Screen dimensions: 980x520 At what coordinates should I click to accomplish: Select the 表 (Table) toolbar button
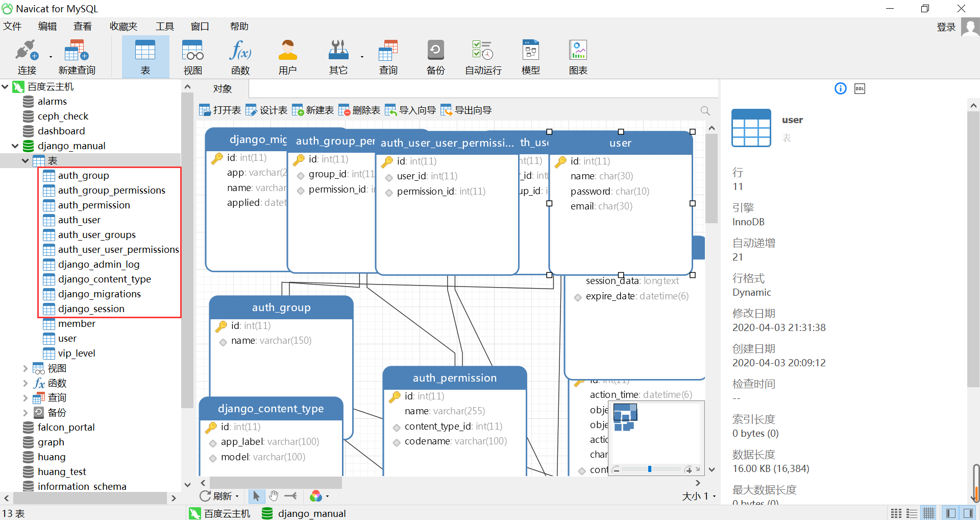145,57
